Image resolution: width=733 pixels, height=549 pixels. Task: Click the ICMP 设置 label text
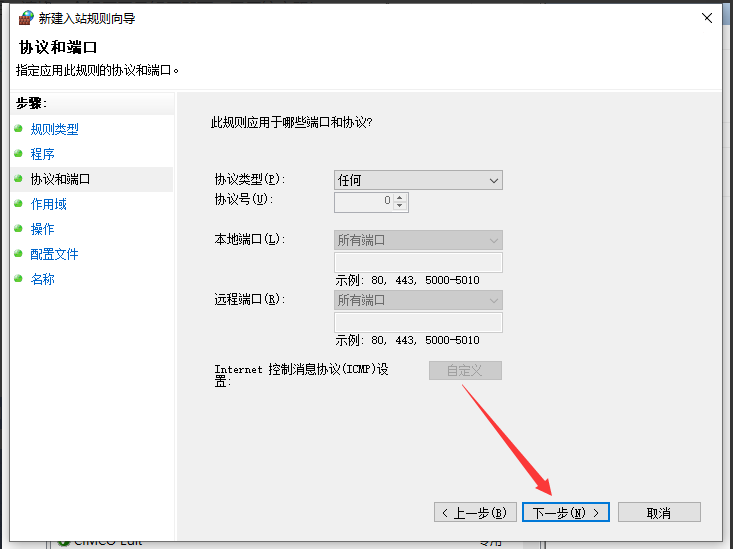tap(302, 375)
